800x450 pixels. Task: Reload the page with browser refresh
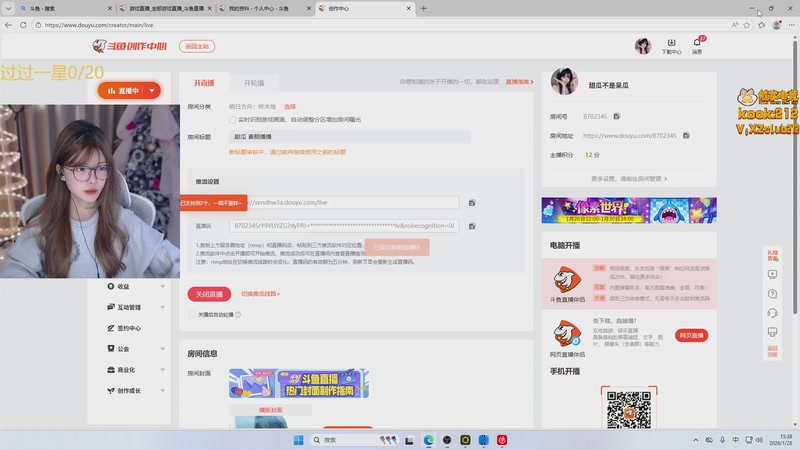23,24
